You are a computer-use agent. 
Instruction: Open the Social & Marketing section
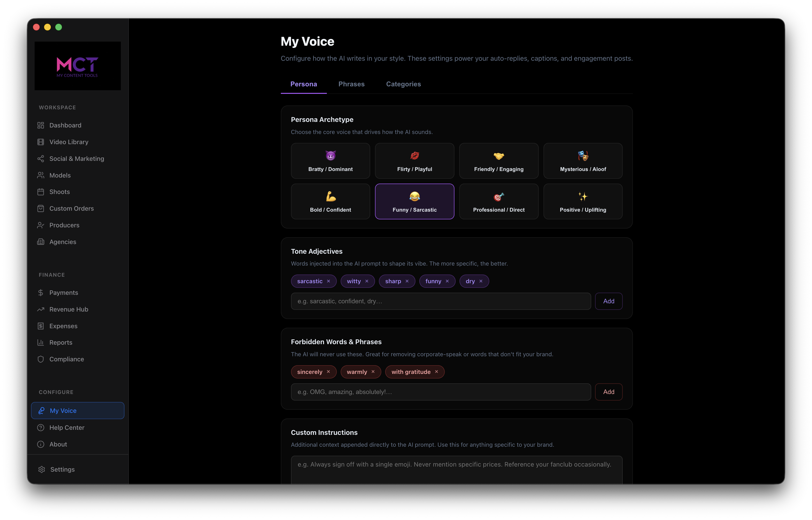pyautogui.click(x=76, y=158)
